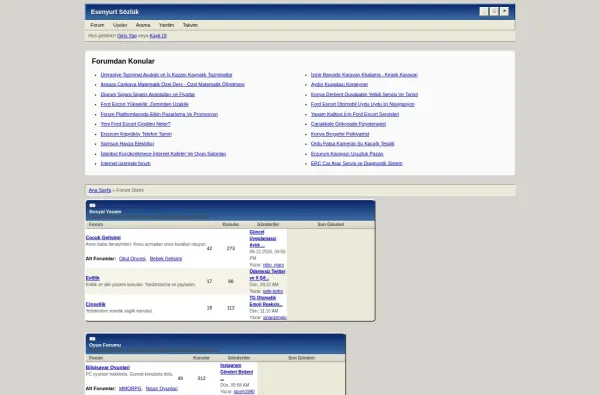Open Forum Platformlarında Etkin Pazarlama topic
The height and width of the screenshot is (395, 600).
(159, 114)
